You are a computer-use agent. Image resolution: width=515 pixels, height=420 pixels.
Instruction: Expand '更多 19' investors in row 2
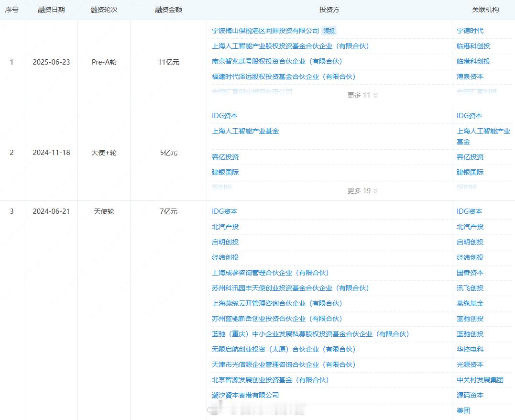tap(362, 191)
